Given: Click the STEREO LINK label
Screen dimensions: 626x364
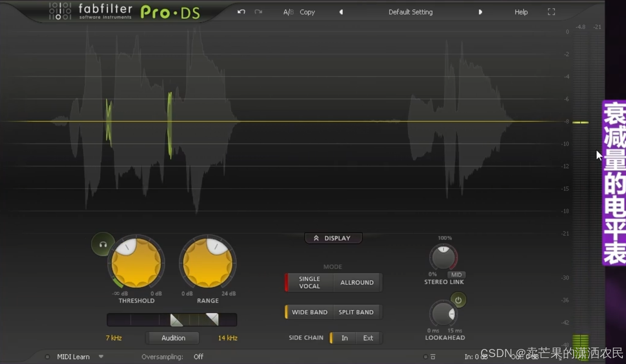Looking at the screenshot, I should pos(444,282).
